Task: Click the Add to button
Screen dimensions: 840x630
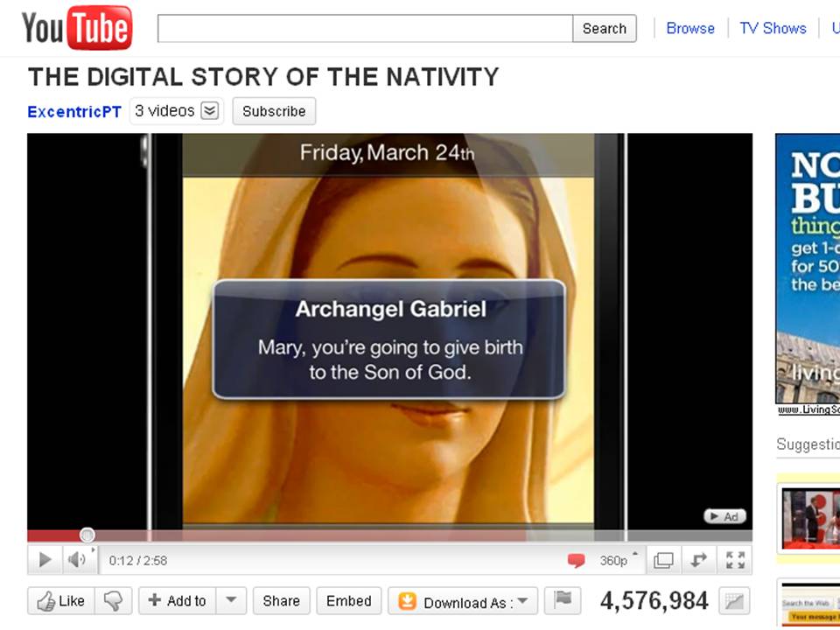Action: pos(177,601)
